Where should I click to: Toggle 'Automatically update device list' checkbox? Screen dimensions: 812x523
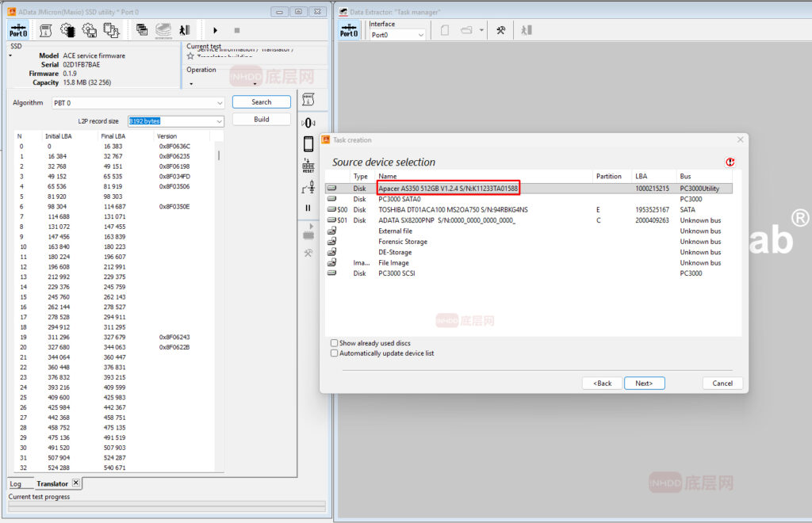[335, 353]
